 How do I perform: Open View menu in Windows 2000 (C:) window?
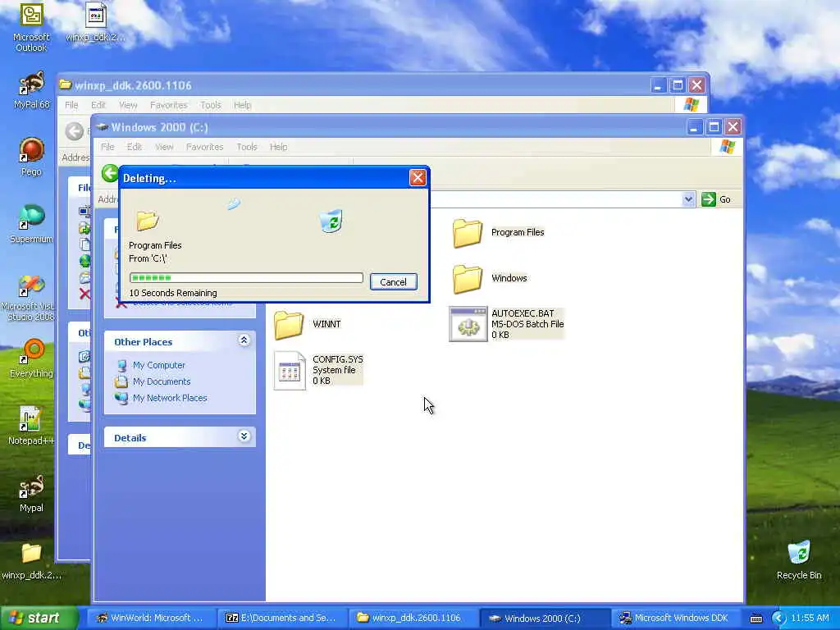[x=164, y=147]
